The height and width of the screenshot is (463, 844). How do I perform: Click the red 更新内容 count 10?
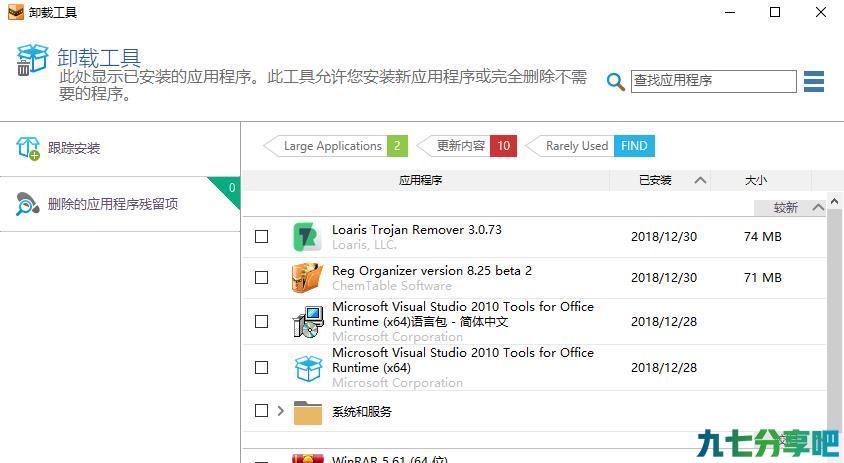[x=503, y=146]
